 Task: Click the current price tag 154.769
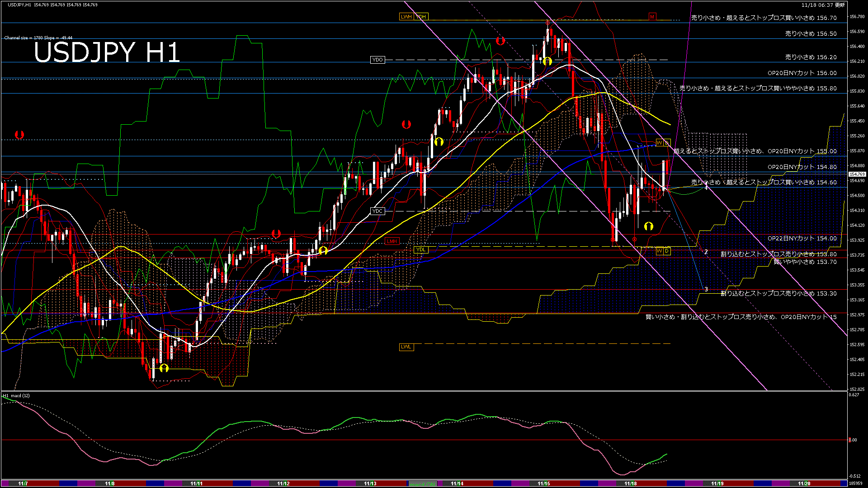pos(857,174)
